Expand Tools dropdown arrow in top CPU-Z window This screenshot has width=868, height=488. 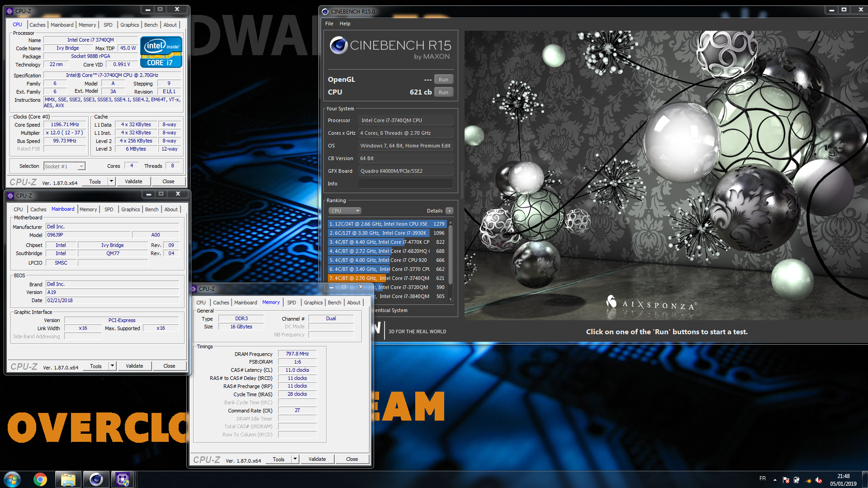point(111,181)
